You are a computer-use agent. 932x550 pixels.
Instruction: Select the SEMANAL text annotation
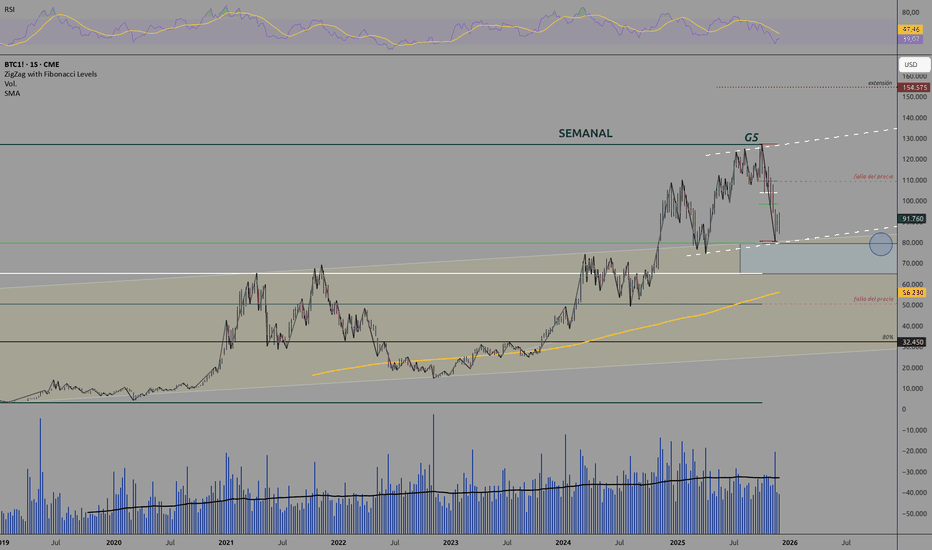click(585, 133)
